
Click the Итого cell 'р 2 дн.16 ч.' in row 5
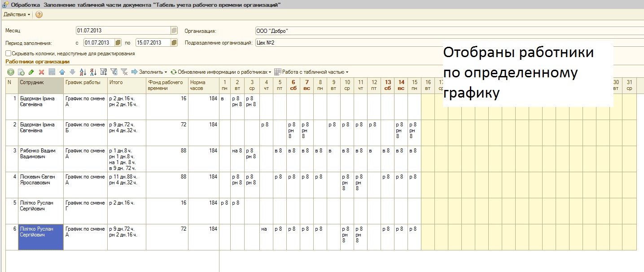coord(127,211)
